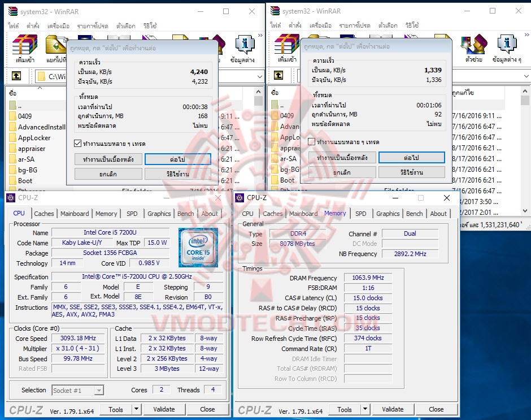This screenshot has width=531, height=420.
Task: Switch to Bench tab in right CPU-Z
Action: click(415, 214)
